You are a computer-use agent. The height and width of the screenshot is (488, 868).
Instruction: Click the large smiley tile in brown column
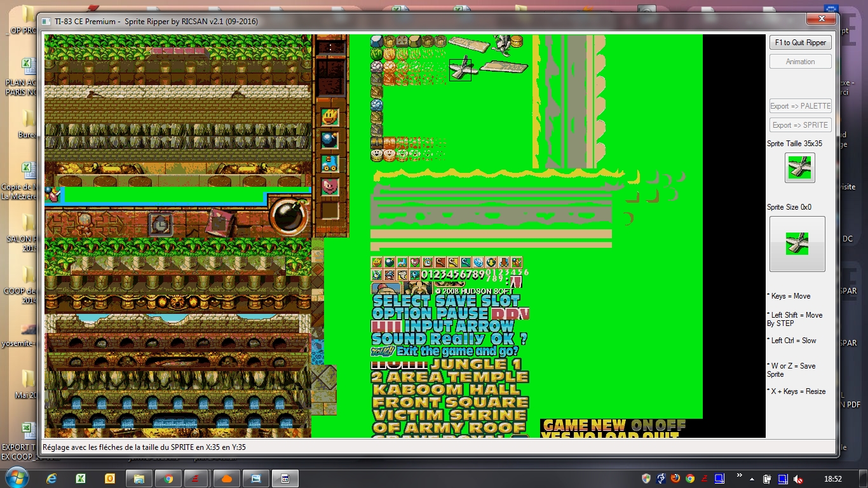pyautogui.click(x=329, y=117)
